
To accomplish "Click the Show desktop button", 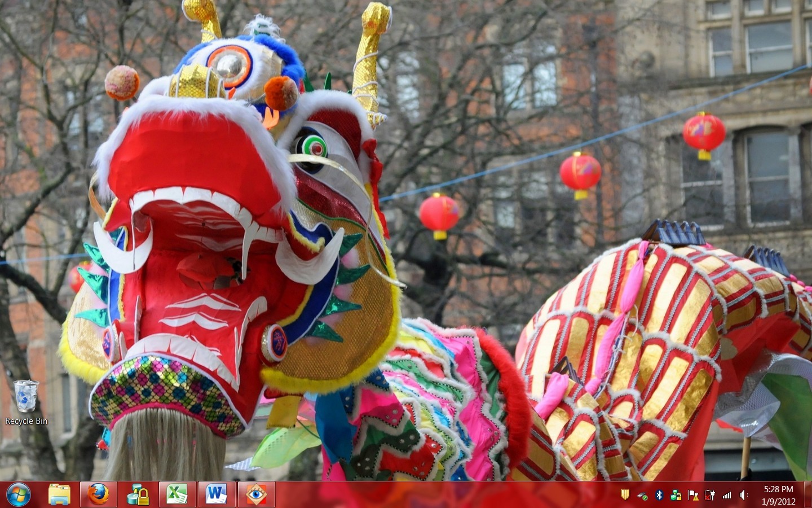I will (x=808, y=495).
